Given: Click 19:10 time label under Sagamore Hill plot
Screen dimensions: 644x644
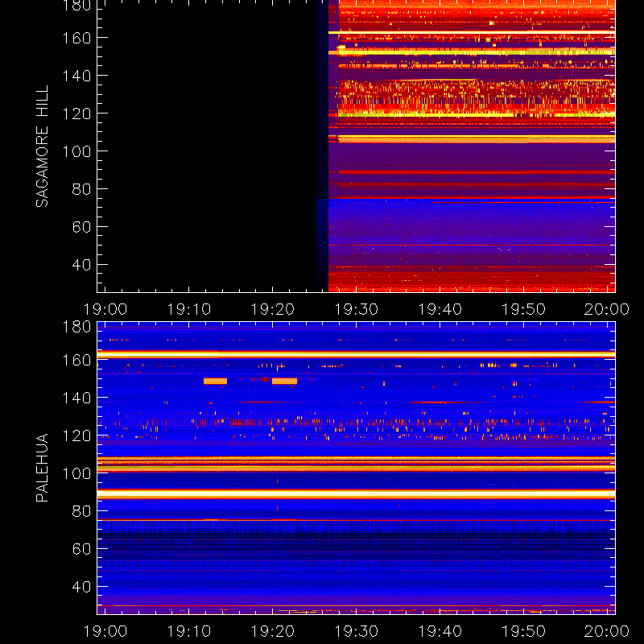Looking at the screenshot, I should (189, 309).
